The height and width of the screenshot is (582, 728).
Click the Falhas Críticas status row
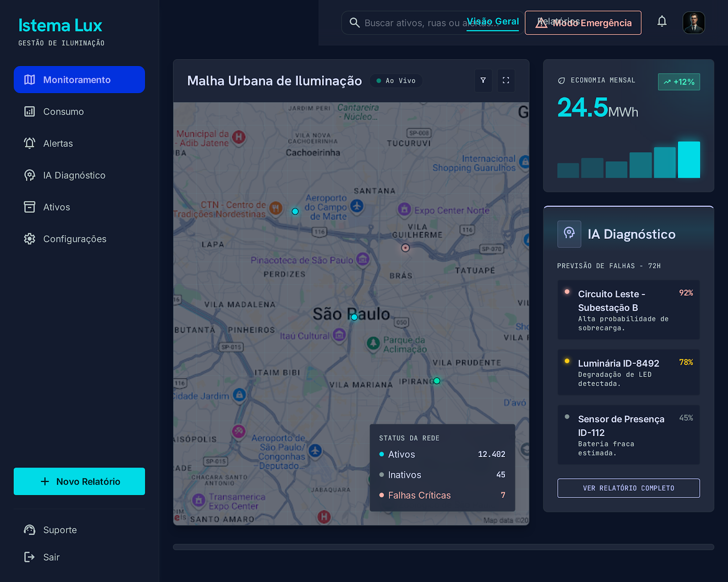pos(442,495)
